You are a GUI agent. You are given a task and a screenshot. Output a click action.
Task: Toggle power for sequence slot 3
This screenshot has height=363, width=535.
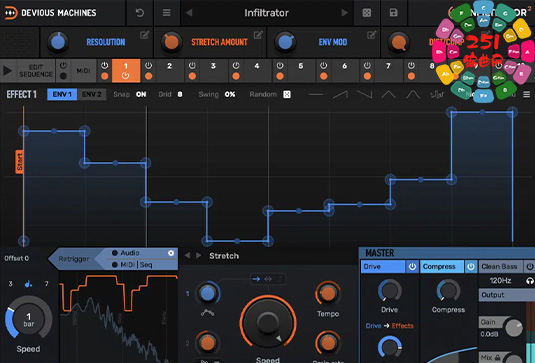click(192, 65)
